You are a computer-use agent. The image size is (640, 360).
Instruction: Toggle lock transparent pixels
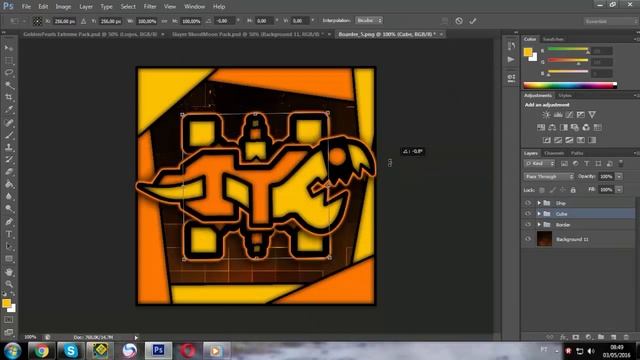coord(542,190)
